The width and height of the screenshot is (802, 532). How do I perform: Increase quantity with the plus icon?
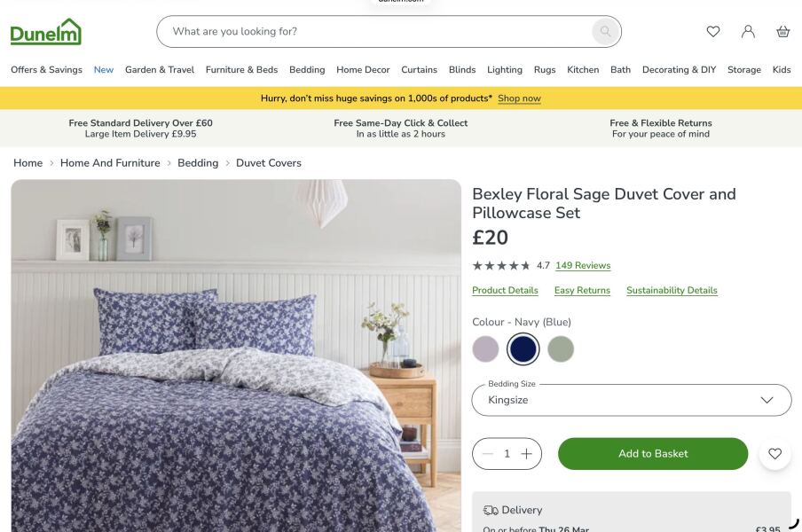pos(527,453)
